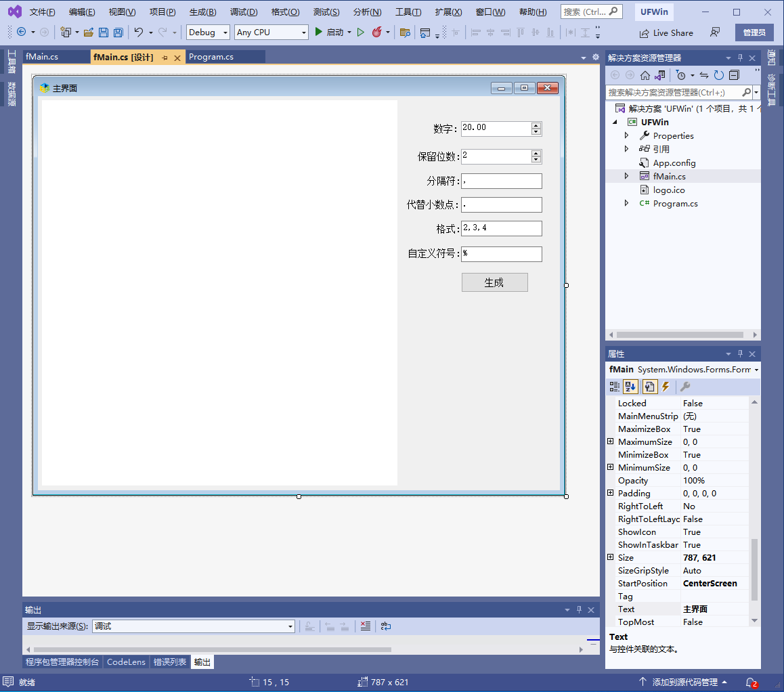This screenshot has width=784, height=692.
Task: Increment the 数字 numeric stepper up arrow
Action: 536,125
